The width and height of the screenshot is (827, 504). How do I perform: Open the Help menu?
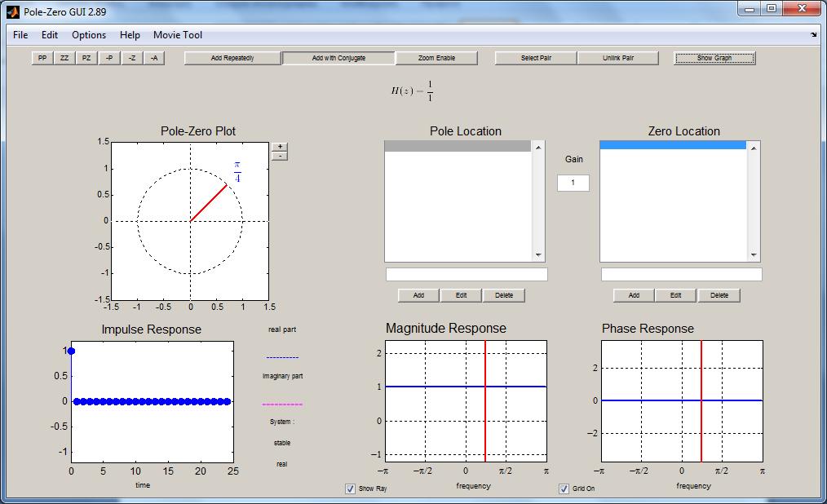point(130,35)
